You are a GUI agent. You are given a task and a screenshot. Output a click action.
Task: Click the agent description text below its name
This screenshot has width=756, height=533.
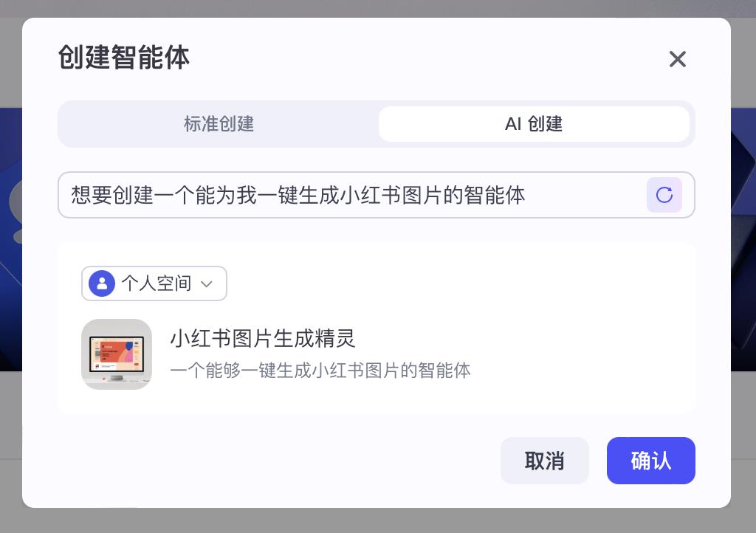coord(320,371)
